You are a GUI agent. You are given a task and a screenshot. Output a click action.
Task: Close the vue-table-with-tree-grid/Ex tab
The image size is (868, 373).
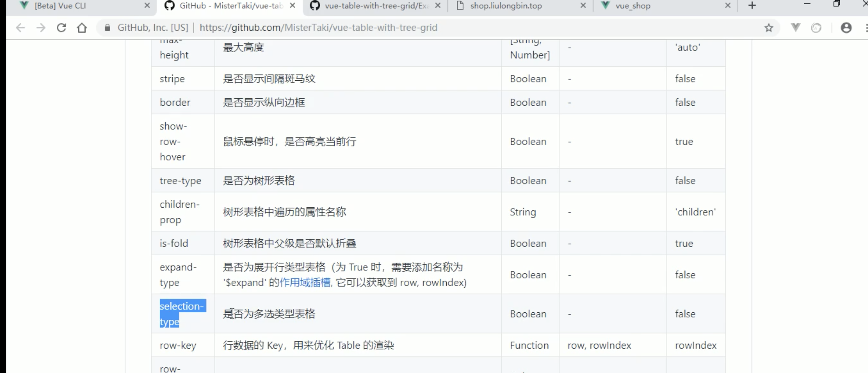pos(438,6)
